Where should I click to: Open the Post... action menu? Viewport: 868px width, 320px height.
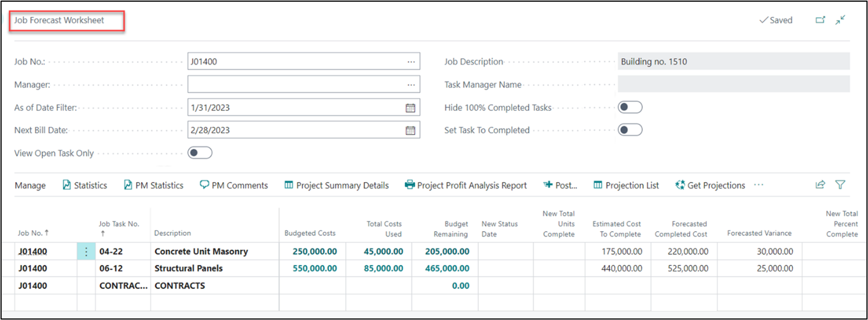tap(560, 185)
